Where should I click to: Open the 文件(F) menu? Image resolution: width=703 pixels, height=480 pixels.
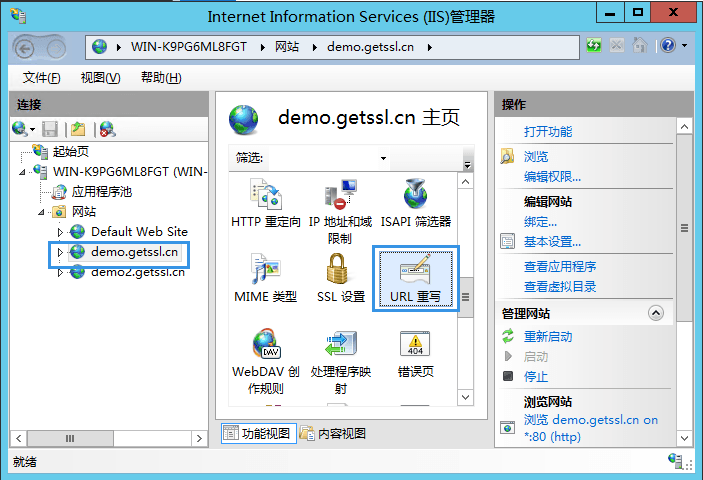[41, 78]
